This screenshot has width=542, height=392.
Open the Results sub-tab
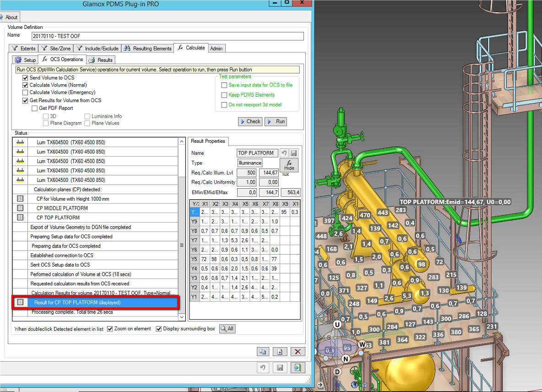[101, 60]
